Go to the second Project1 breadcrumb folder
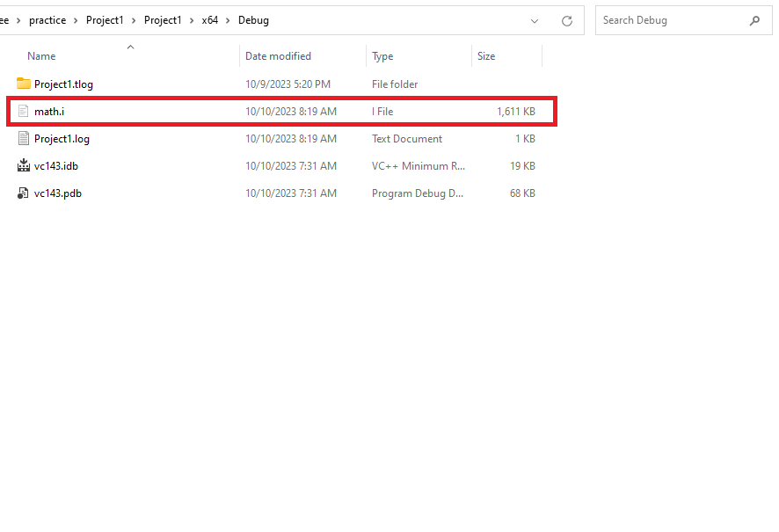 tap(163, 20)
